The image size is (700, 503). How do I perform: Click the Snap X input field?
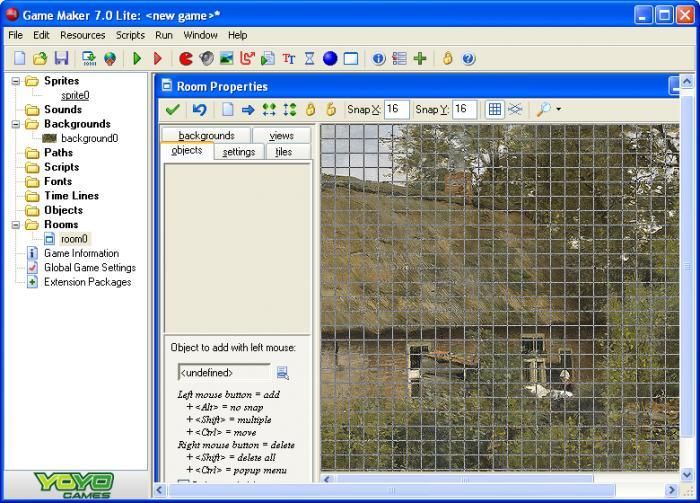click(x=396, y=109)
